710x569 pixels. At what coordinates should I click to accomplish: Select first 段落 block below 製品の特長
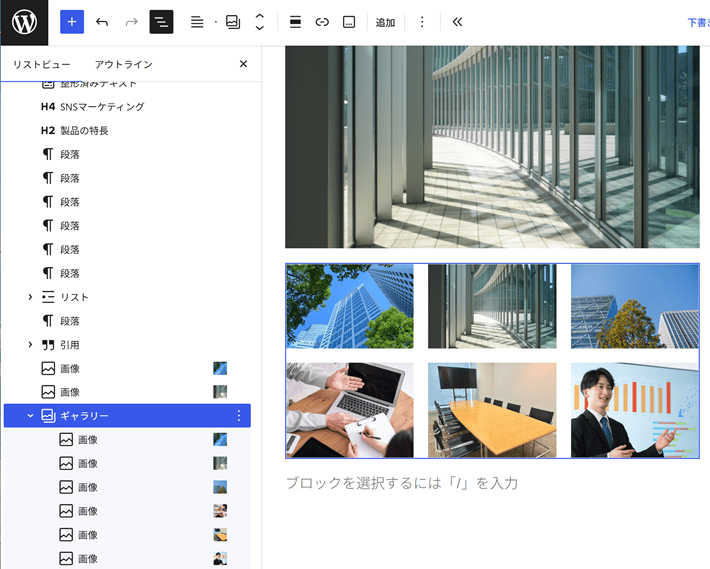[127, 154]
